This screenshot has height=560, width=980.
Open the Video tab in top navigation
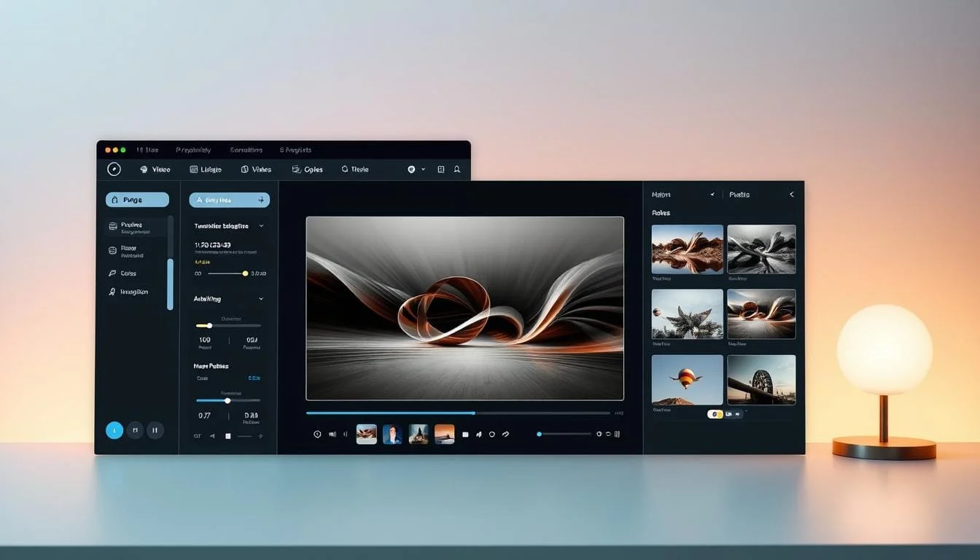click(155, 169)
